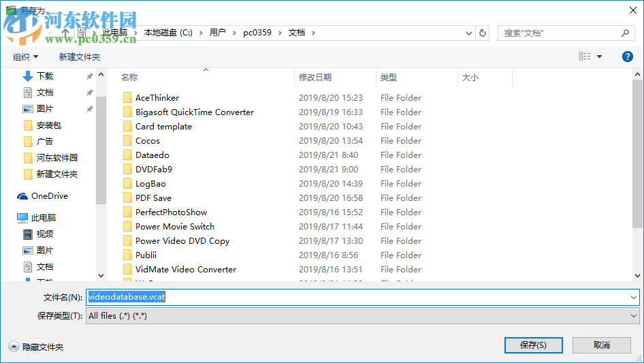Click the OneDrive cloud icon
The width and height of the screenshot is (644, 363).
(22, 196)
